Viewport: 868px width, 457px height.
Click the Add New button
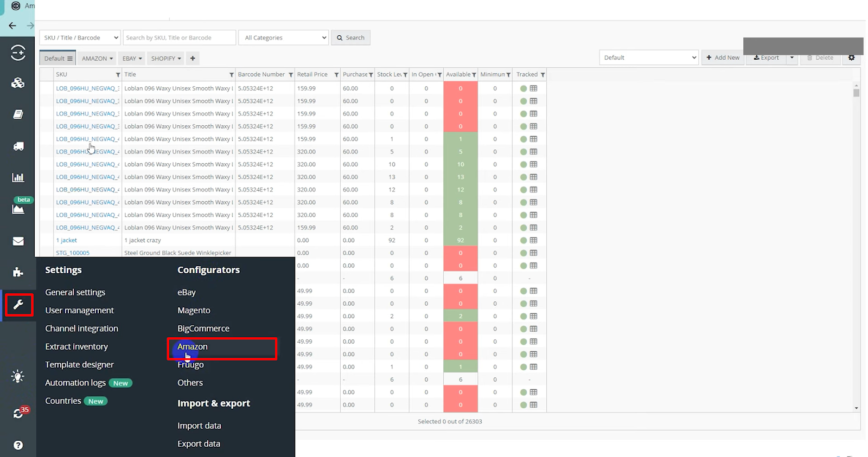click(723, 57)
